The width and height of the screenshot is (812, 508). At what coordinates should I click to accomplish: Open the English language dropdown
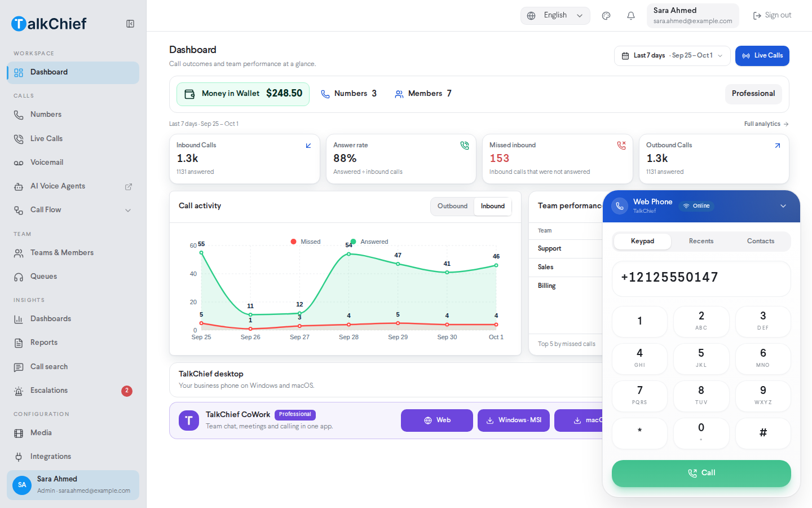pyautogui.click(x=555, y=16)
